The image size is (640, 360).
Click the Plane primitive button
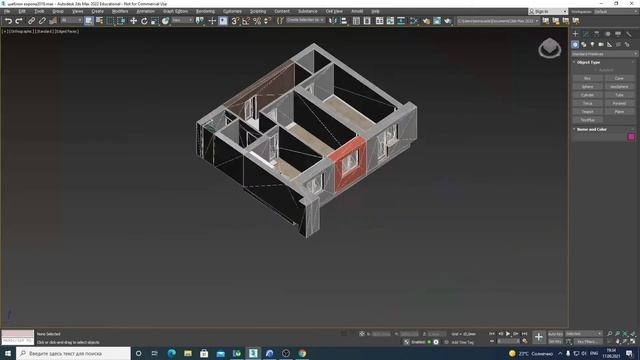pyautogui.click(x=619, y=112)
